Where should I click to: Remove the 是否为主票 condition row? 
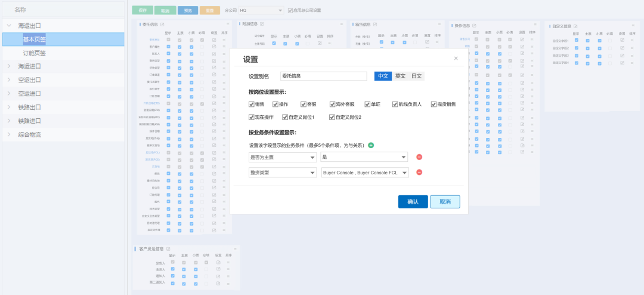[419, 157]
